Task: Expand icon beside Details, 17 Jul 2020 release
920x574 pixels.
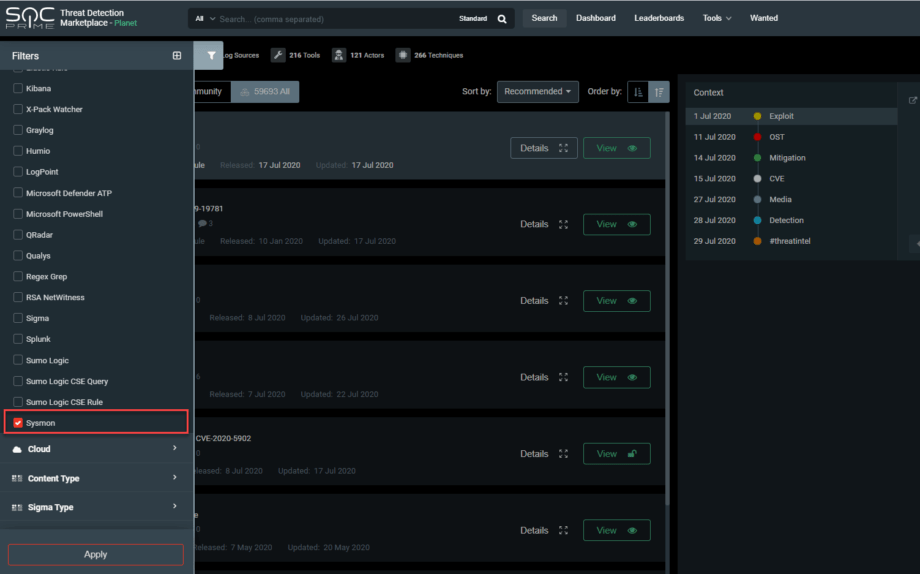Action: pos(563,148)
